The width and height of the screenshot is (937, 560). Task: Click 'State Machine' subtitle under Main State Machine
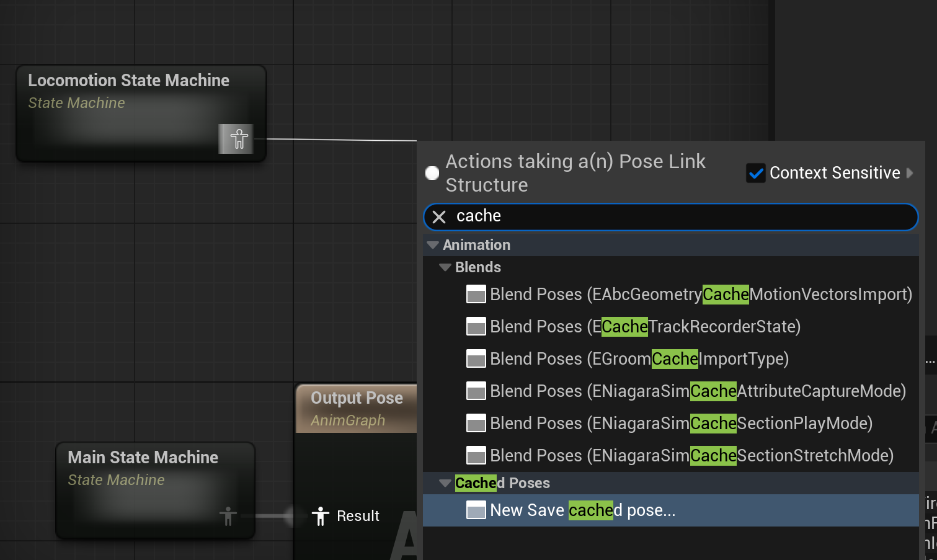pyautogui.click(x=116, y=480)
